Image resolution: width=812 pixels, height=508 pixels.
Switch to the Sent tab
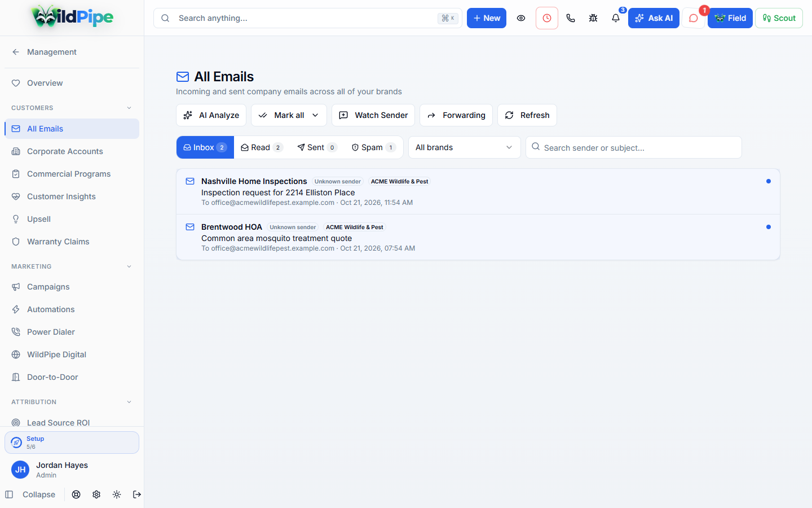[x=317, y=147]
